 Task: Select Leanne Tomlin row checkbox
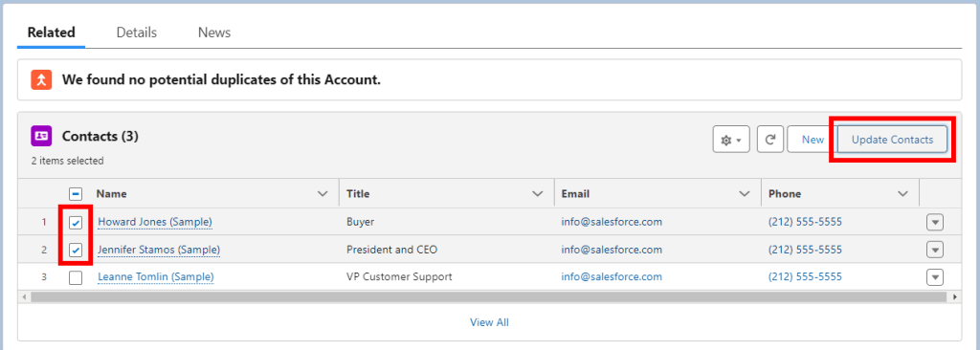pyautogui.click(x=76, y=277)
